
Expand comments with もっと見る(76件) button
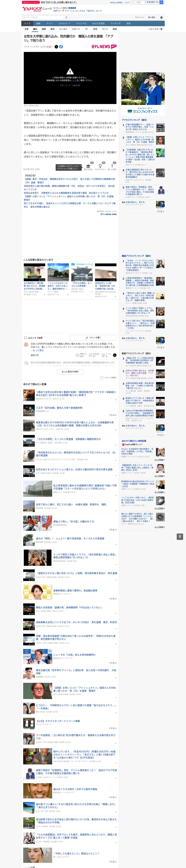(70, 372)
